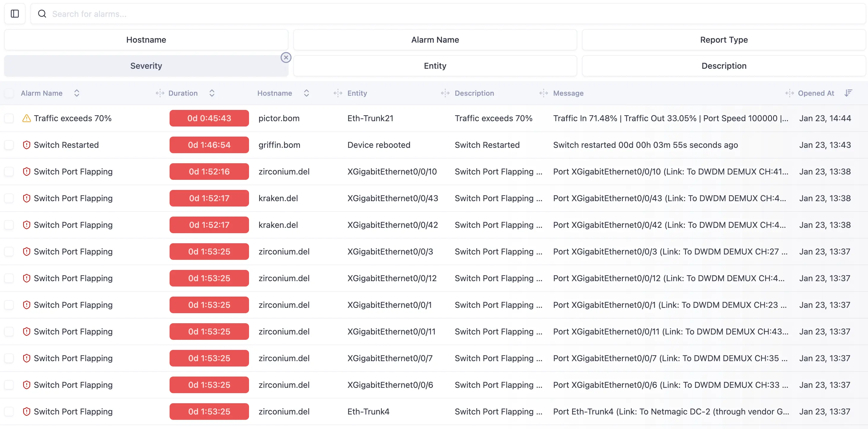Click error icon beside Switch Restarted alarm
The width and height of the screenshot is (868, 429).
[26, 145]
